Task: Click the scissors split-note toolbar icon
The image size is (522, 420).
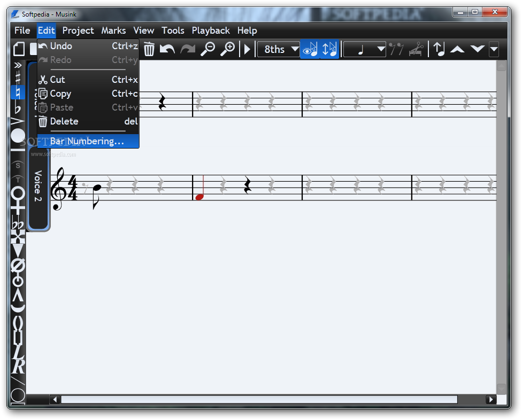Action: 416,49
